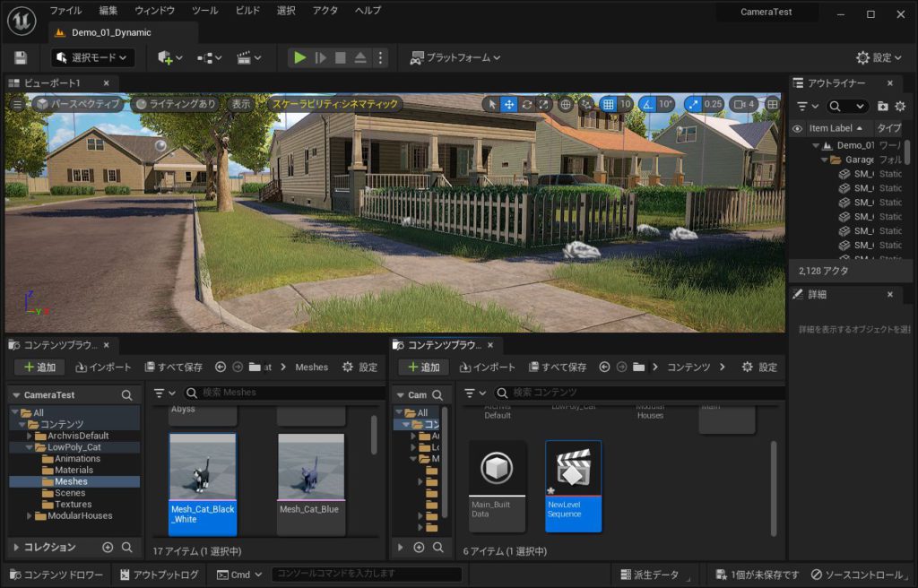
Task: Open the Meshes content browser filter menu
Action: coord(165,393)
